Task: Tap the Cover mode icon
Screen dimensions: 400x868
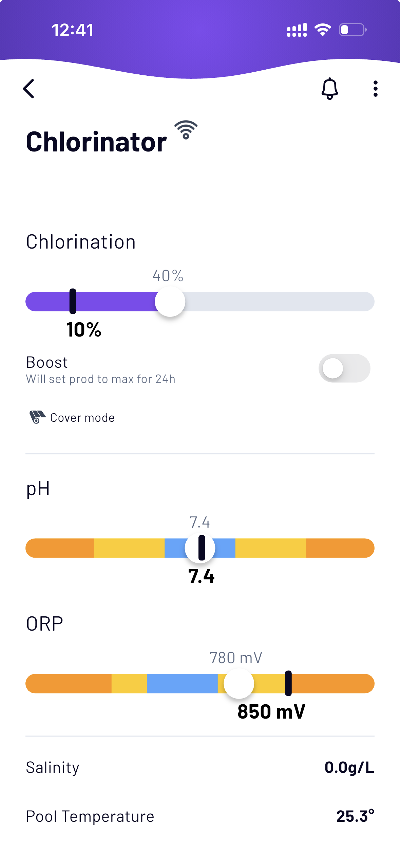Action: coord(37,417)
